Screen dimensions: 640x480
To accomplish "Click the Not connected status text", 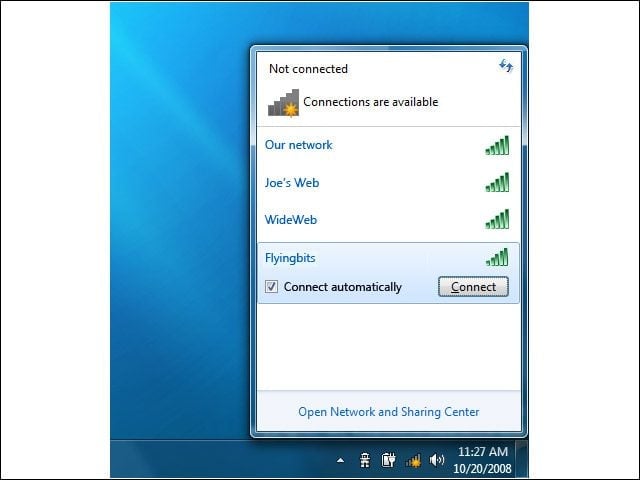I will pyautogui.click(x=308, y=69).
